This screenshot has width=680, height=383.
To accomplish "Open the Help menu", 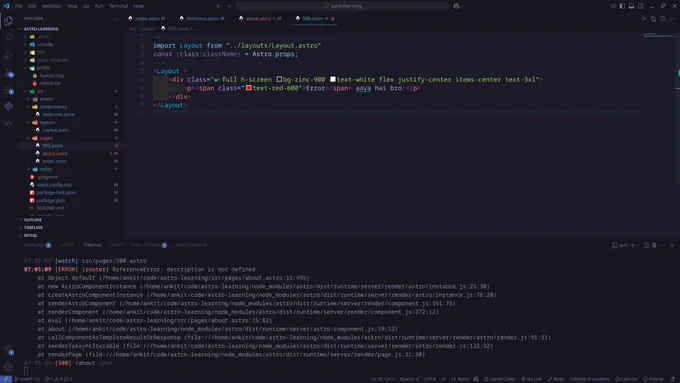I will coord(139,6).
